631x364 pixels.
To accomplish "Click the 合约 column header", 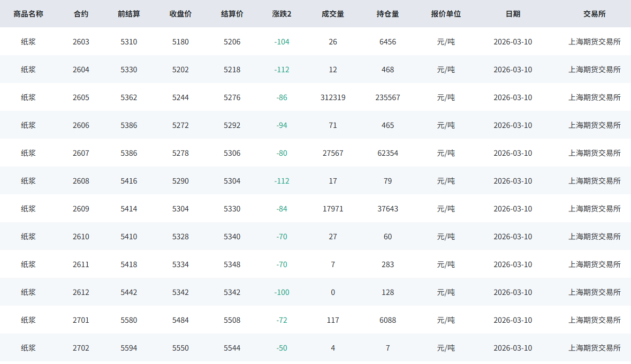I will point(81,14).
